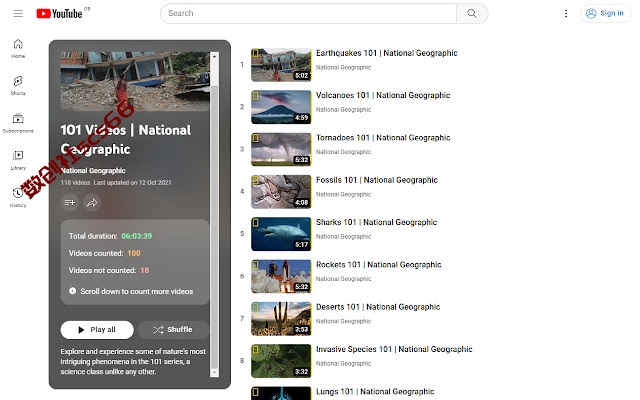
Task: Click the search magnifier button
Action: click(472, 13)
